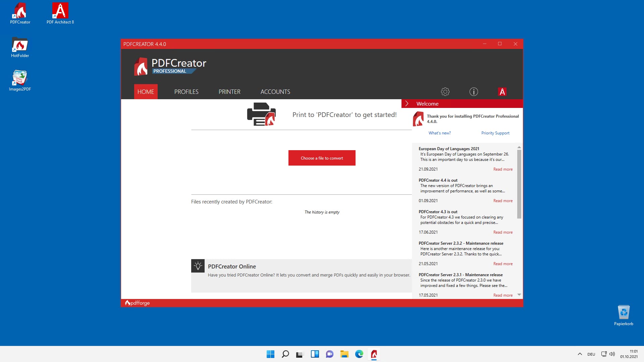Open the application settings gear icon
This screenshot has width=644, height=362.
[445, 92]
